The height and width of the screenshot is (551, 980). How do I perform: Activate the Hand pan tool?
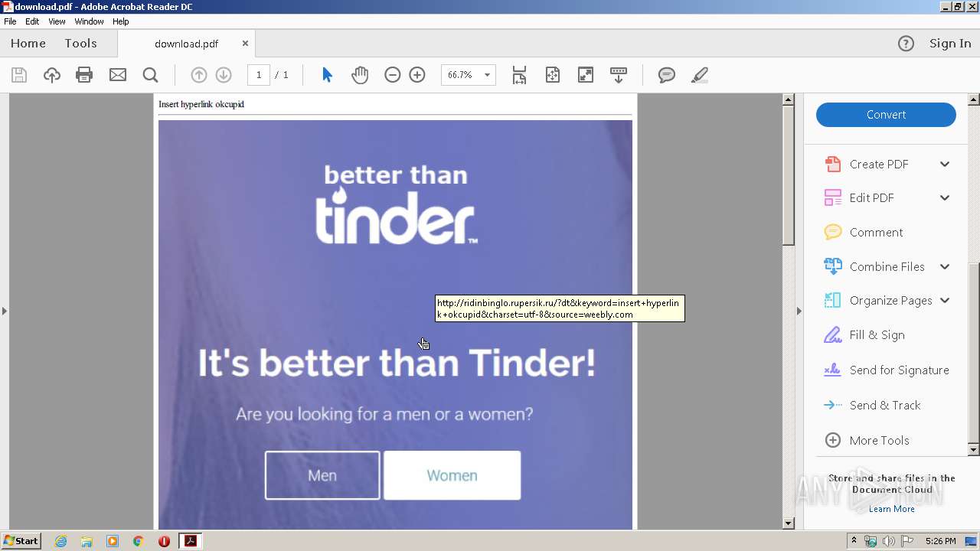[360, 75]
